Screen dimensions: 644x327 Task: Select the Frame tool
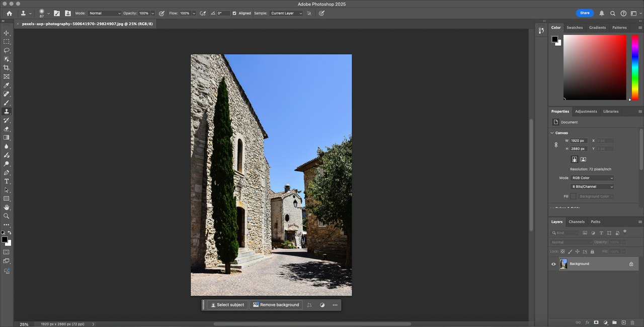[x=7, y=76]
